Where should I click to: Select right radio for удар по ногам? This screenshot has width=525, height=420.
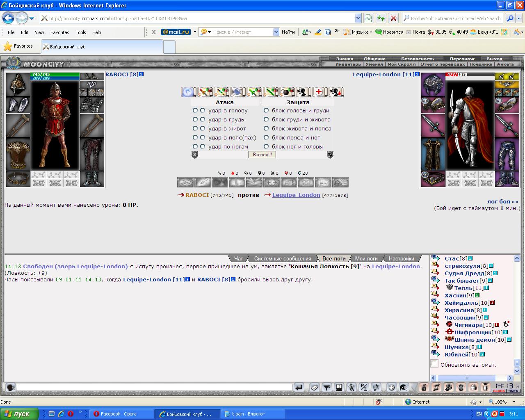click(x=203, y=147)
